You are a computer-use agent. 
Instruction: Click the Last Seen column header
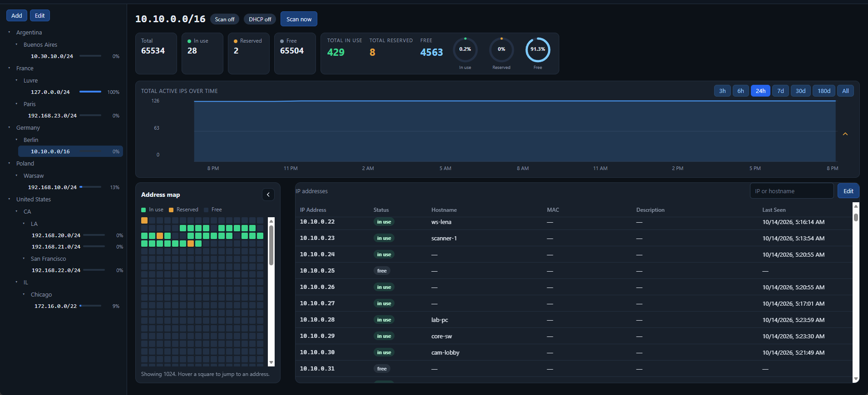tap(774, 210)
